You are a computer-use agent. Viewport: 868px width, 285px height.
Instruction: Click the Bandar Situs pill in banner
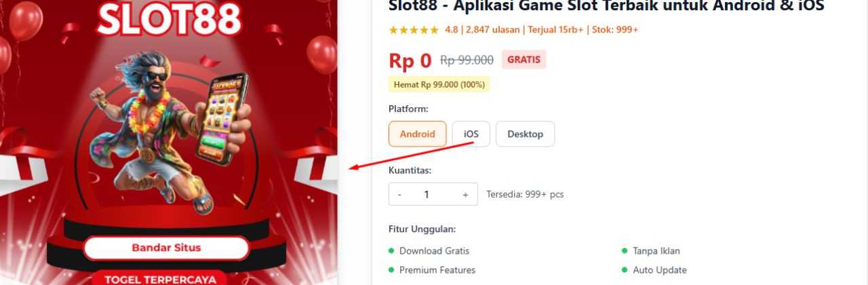pos(166,248)
